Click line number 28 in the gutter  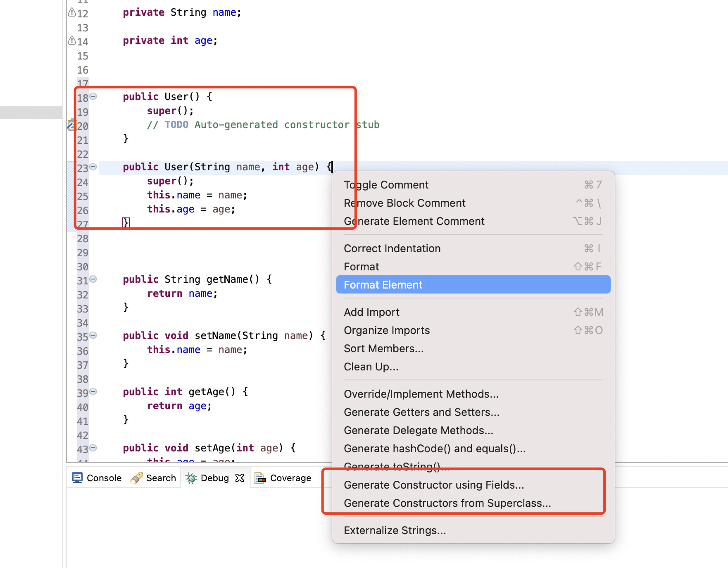83,239
